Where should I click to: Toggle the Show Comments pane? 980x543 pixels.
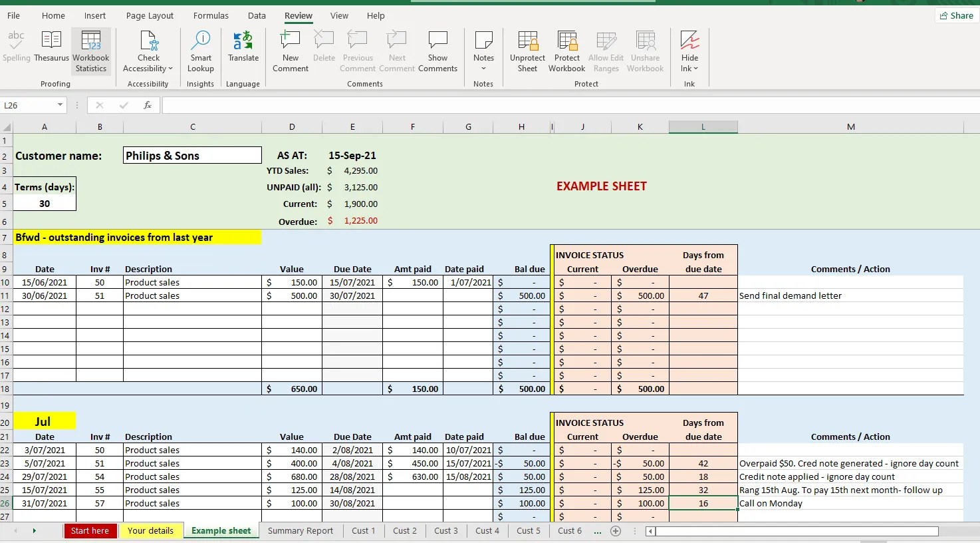[437, 50]
